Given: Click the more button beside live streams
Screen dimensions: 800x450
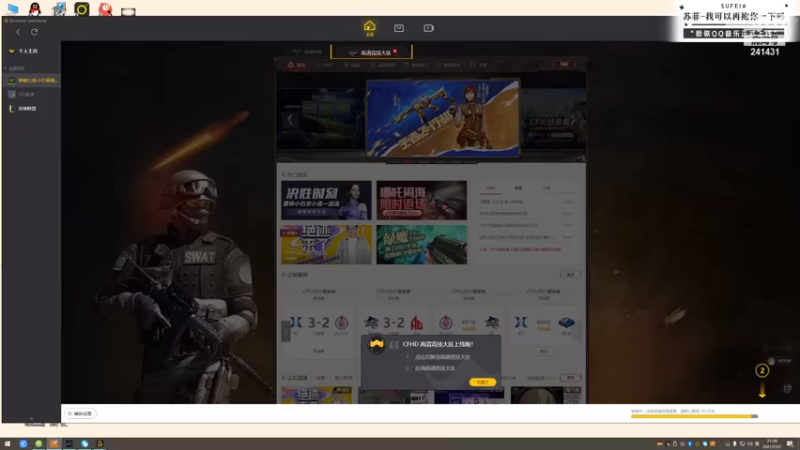Looking at the screenshot, I should click(570, 378).
